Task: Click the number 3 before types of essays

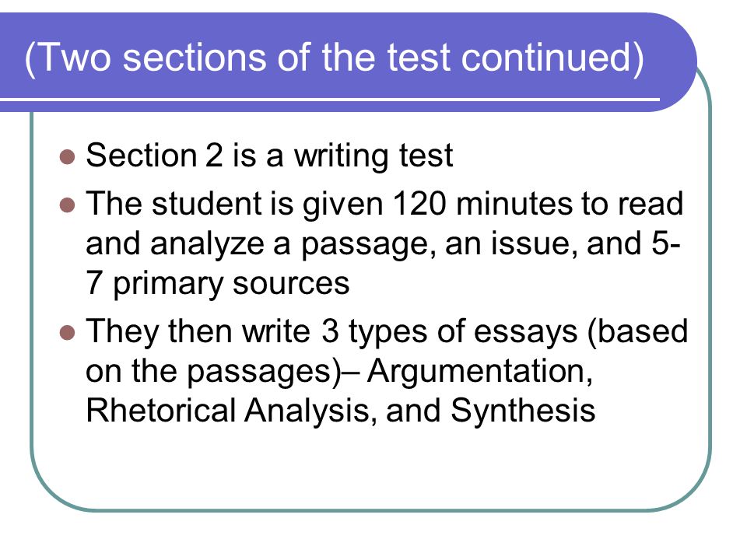Action: coord(330,331)
